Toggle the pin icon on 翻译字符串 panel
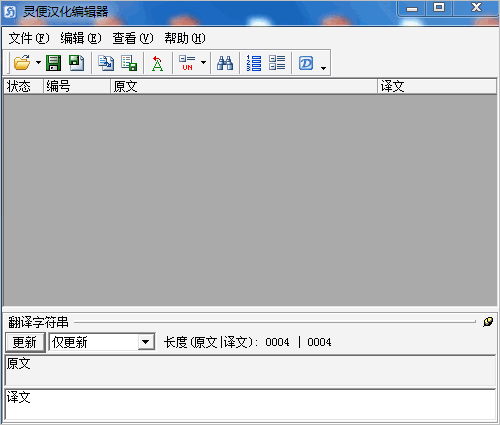 (x=488, y=322)
